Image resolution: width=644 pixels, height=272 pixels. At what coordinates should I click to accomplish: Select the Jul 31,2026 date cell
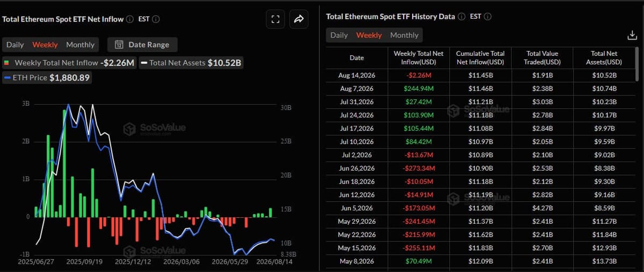(357, 102)
